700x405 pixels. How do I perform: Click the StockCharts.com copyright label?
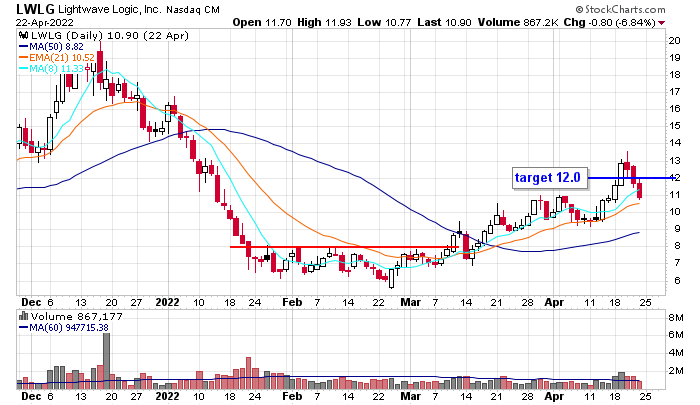point(621,9)
